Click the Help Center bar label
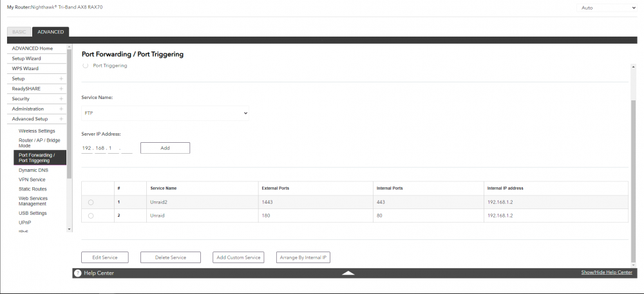 pyautogui.click(x=99, y=273)
